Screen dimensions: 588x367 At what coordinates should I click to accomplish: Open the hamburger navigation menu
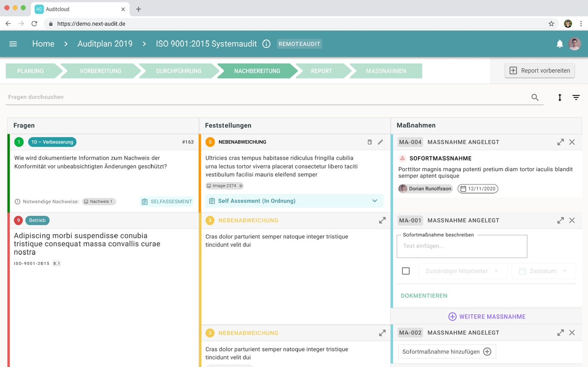click(13, 44)
